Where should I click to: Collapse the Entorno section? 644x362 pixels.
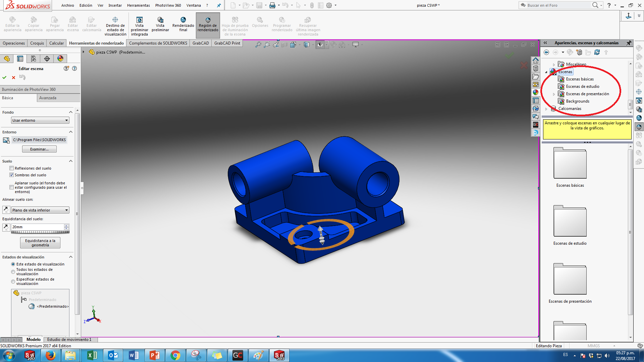pos(71,132)
